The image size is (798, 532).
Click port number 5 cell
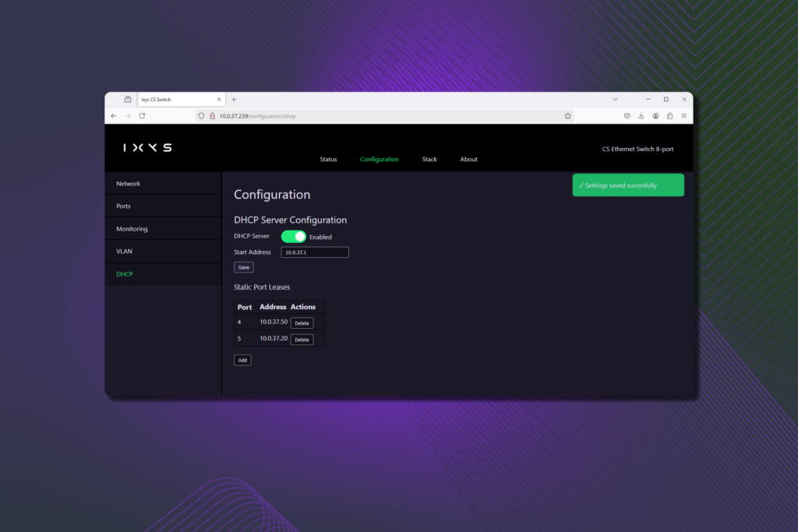click(239, 338)
